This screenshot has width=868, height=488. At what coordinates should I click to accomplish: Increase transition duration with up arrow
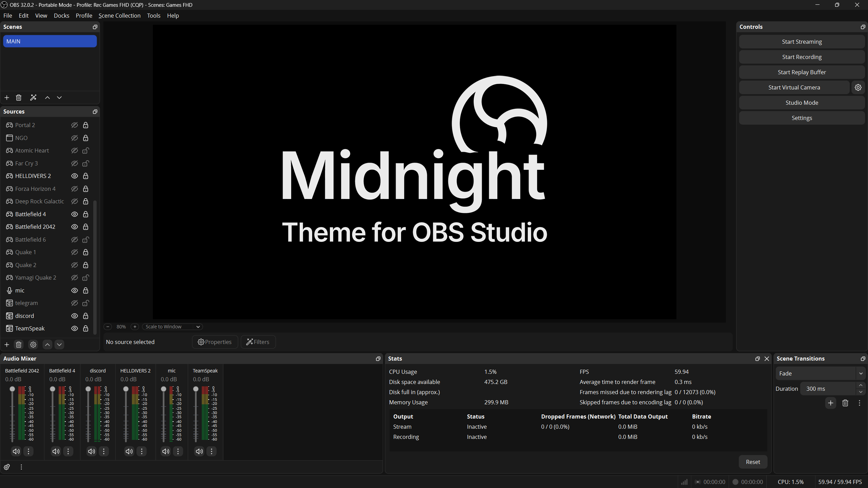[861, 385]
